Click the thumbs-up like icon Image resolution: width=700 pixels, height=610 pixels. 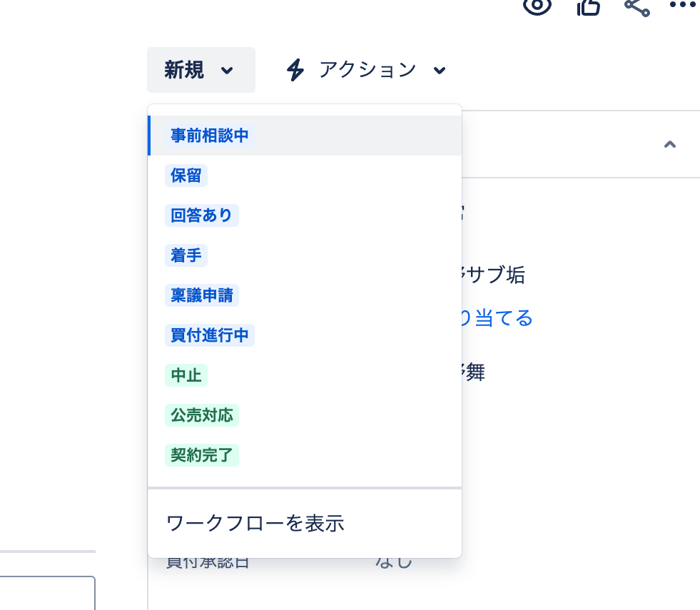pyautogui.click(x=588, y=7)
